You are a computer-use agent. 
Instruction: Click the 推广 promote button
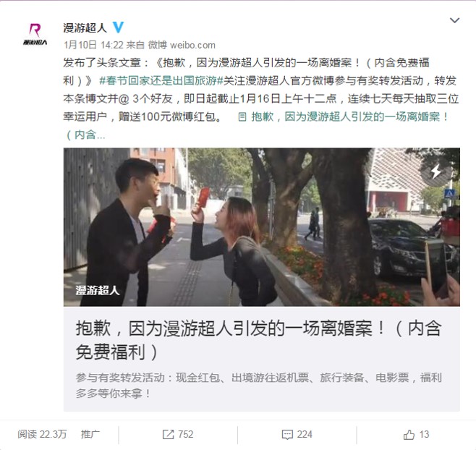(90, 434)
